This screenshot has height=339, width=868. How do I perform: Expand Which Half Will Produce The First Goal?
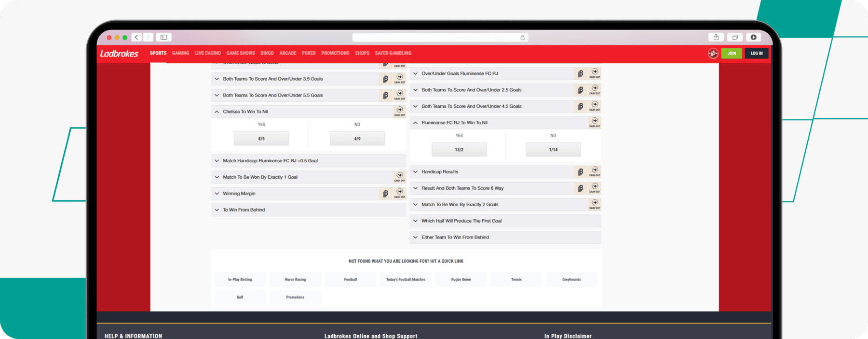click(x=505, y=221)
